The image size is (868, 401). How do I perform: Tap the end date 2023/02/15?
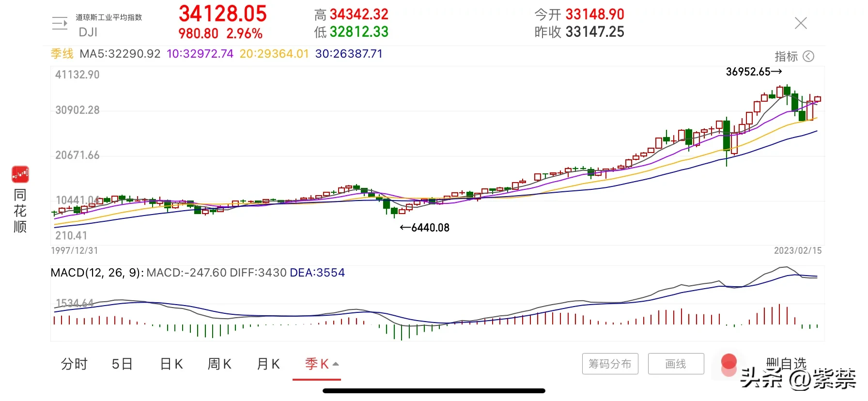point(798,250)
